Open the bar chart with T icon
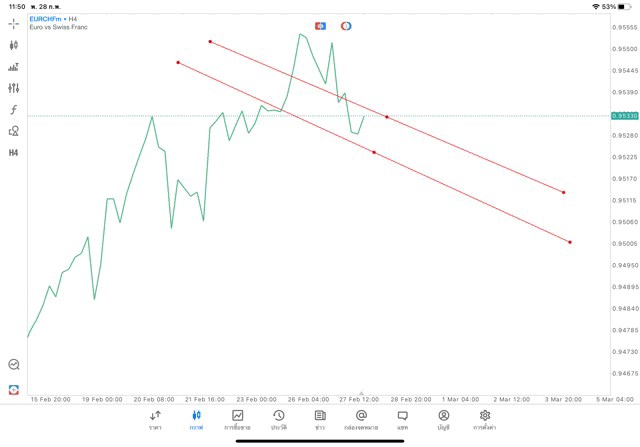Viewport: 640px width, 447px height. (x=14, y=67)
